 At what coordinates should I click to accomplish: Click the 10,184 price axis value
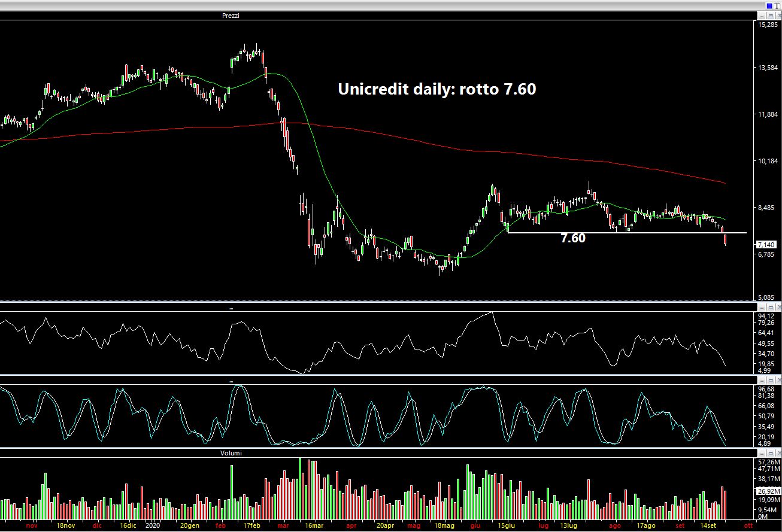coord(768,162)
